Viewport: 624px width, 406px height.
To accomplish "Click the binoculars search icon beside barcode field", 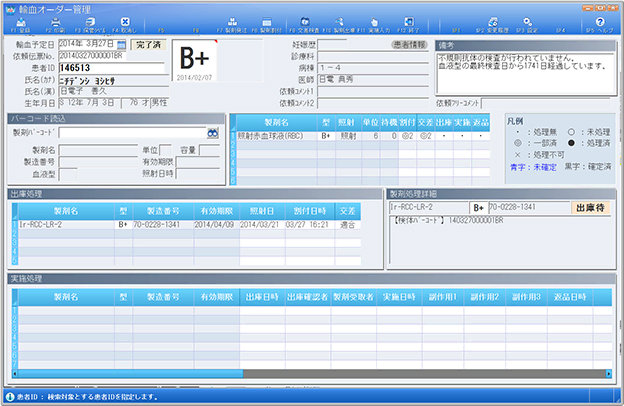I will (x=212, y=132).
